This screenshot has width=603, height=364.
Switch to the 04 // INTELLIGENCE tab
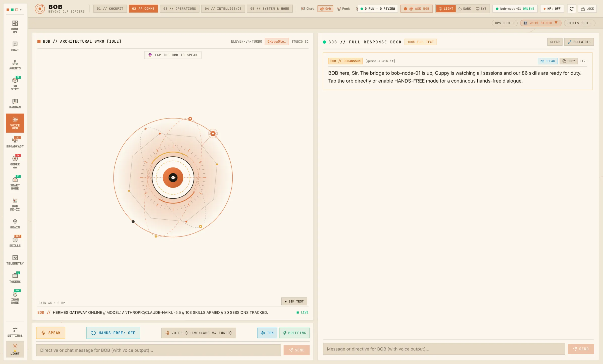coord(223,9)
